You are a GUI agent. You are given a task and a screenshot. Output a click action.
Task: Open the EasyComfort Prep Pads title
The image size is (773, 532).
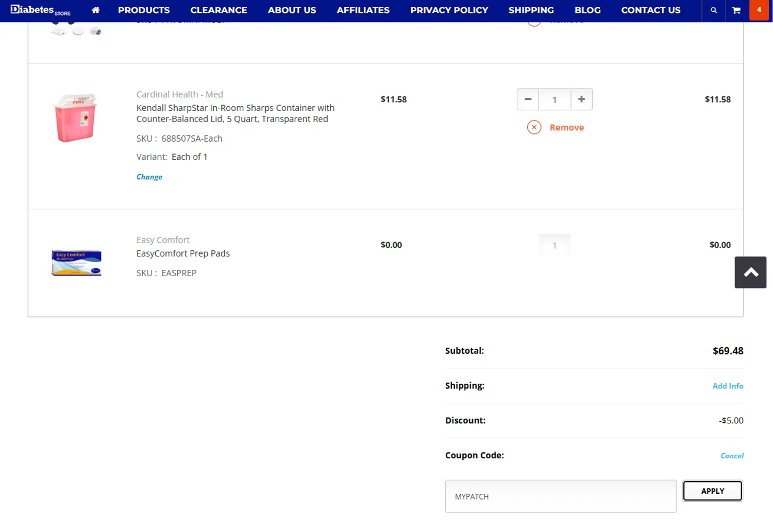click(x=183, y=253)
